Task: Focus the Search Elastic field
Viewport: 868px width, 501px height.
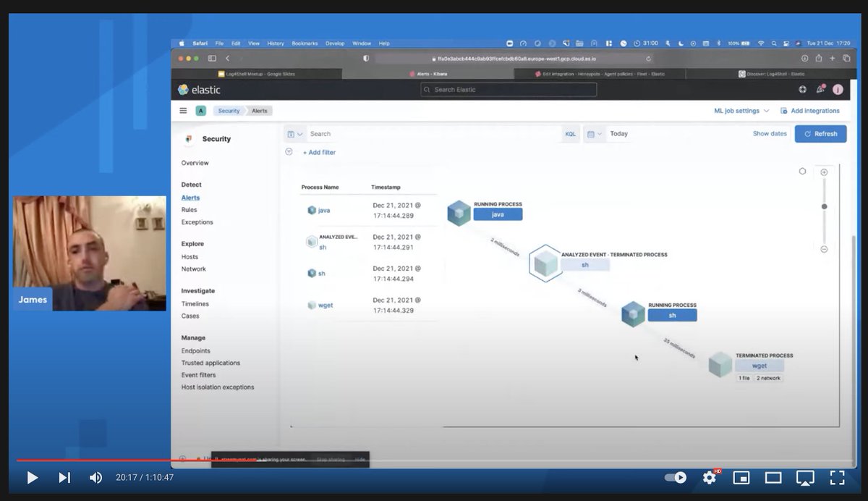Action: pos(509,90)
